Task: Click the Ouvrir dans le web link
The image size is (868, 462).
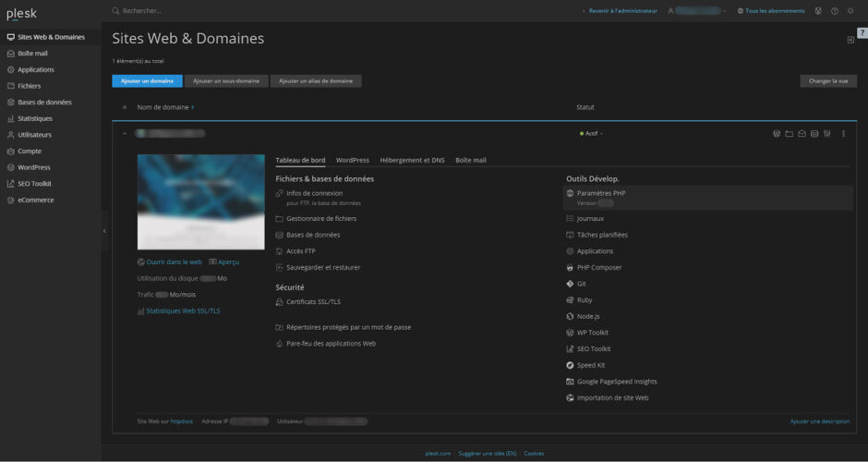Action: 174,261
